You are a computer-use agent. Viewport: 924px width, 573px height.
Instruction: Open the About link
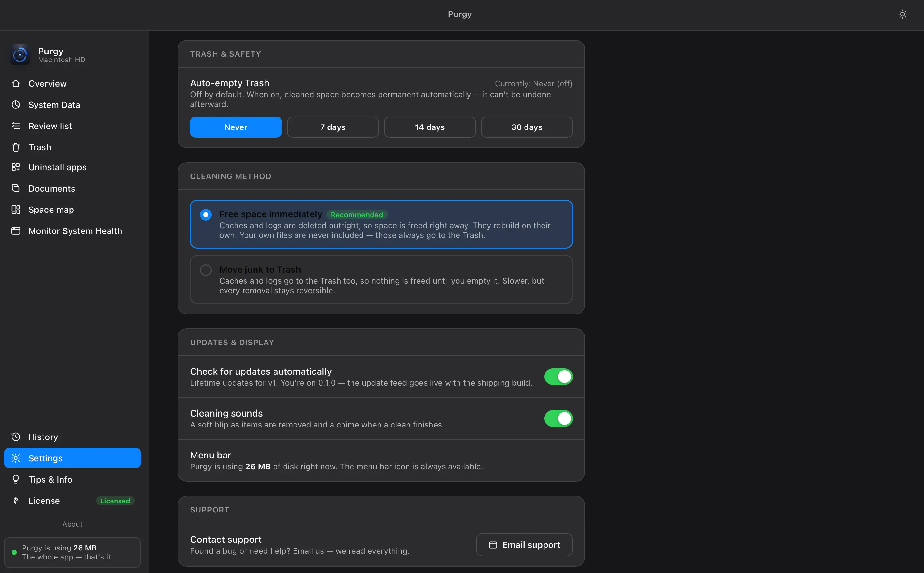[x=72, y=524]
